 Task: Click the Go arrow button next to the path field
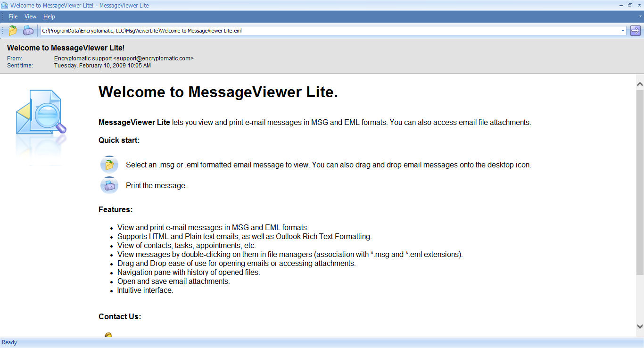pyautogui.click(x=636, y=31)
